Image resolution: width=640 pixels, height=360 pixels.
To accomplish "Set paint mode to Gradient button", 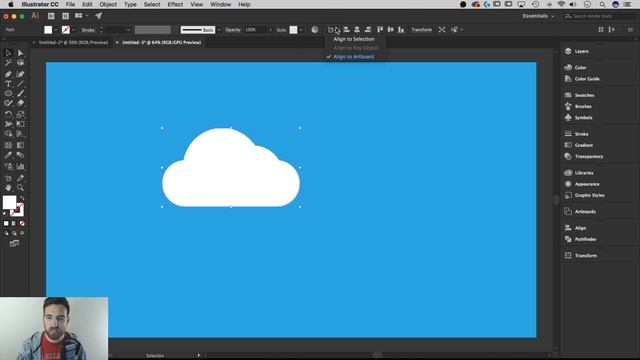I will click(14, 224).
